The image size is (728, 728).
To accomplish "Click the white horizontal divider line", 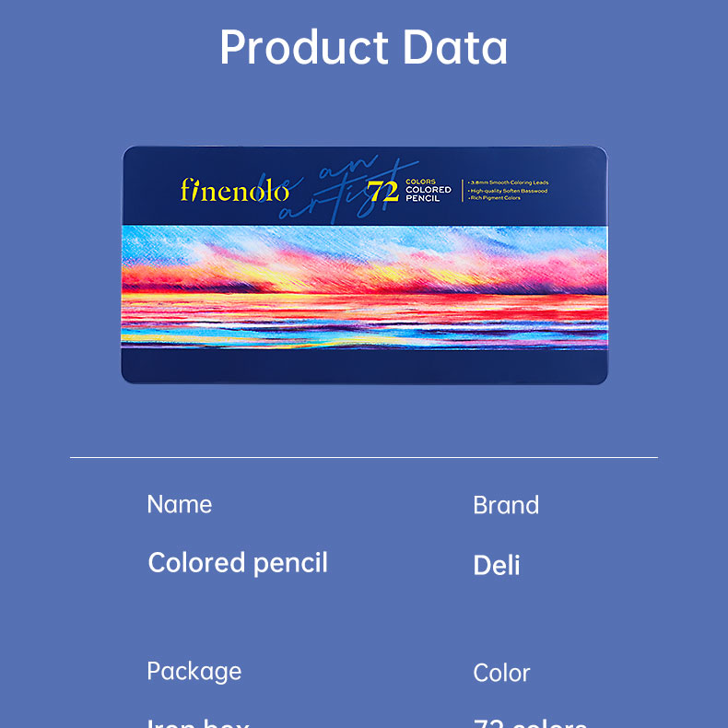I will (364, 457).
